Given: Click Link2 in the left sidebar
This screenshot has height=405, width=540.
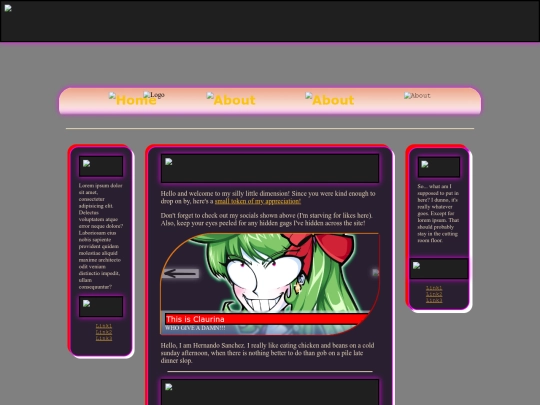Looking at the screenshot, I should (104, 332).
